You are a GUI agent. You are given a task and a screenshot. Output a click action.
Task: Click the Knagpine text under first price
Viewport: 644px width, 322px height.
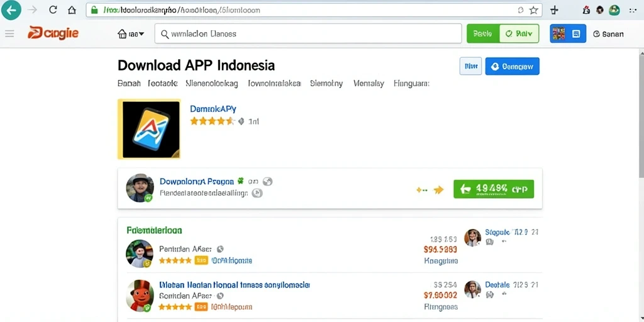pyautogui.click(x=440, y=261)
